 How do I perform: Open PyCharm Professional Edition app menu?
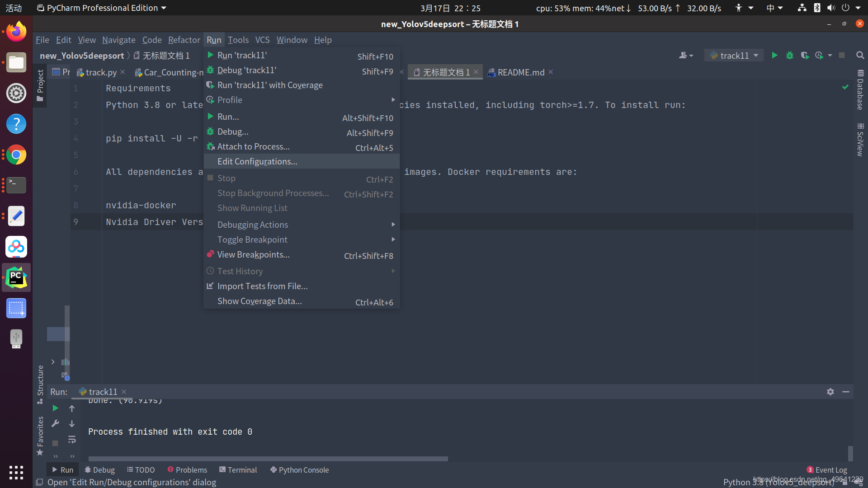pyautogui.click(x=102, y=8)
